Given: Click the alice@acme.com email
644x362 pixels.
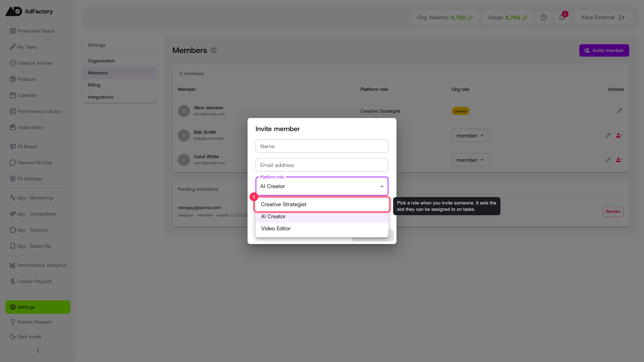Looking at the screenshot, I should 209,114.
